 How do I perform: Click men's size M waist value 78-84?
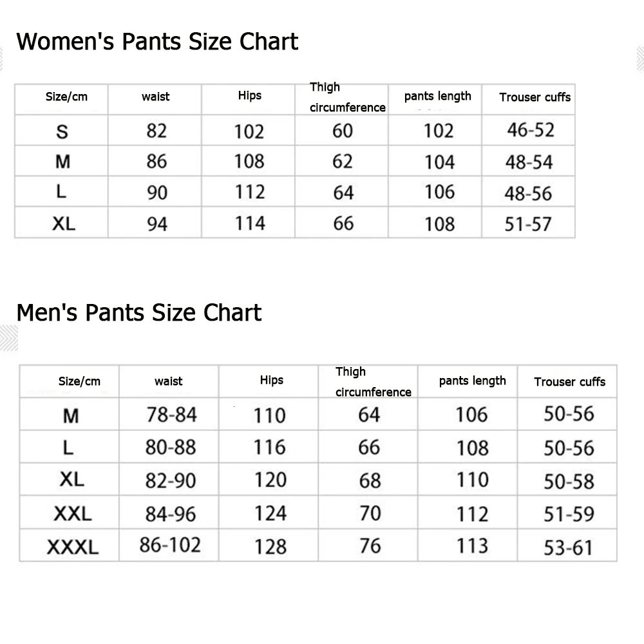click(x=171, y=415)
